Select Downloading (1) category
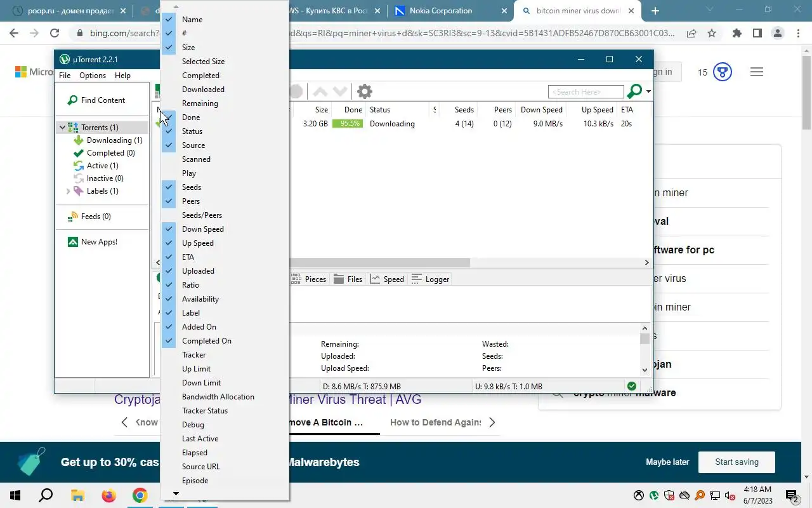This screenshot has height=508, width=812. click(108, 140)
